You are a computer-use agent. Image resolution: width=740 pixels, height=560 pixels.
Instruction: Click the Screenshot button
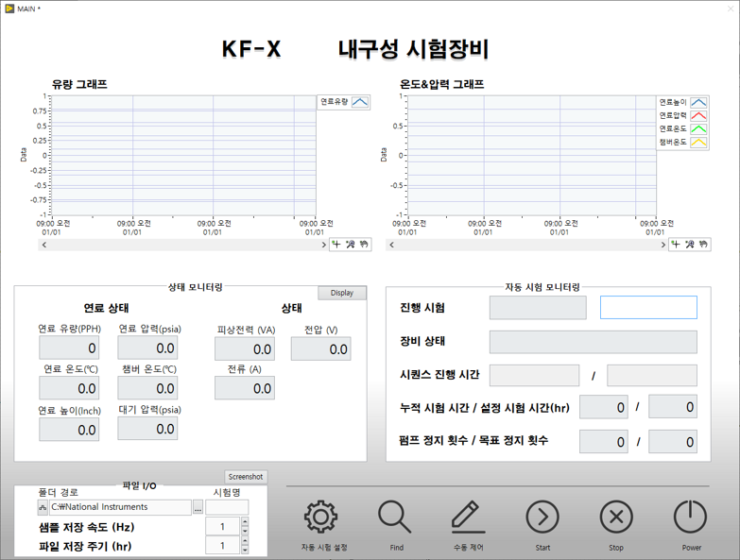pyautogui.click(x=246, y=477)
